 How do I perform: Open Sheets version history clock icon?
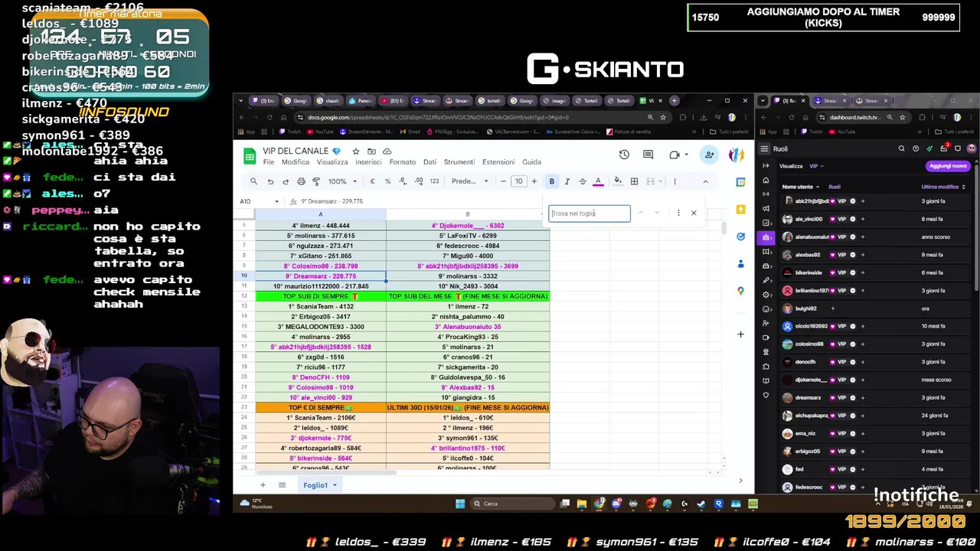(x=624, y=155)
